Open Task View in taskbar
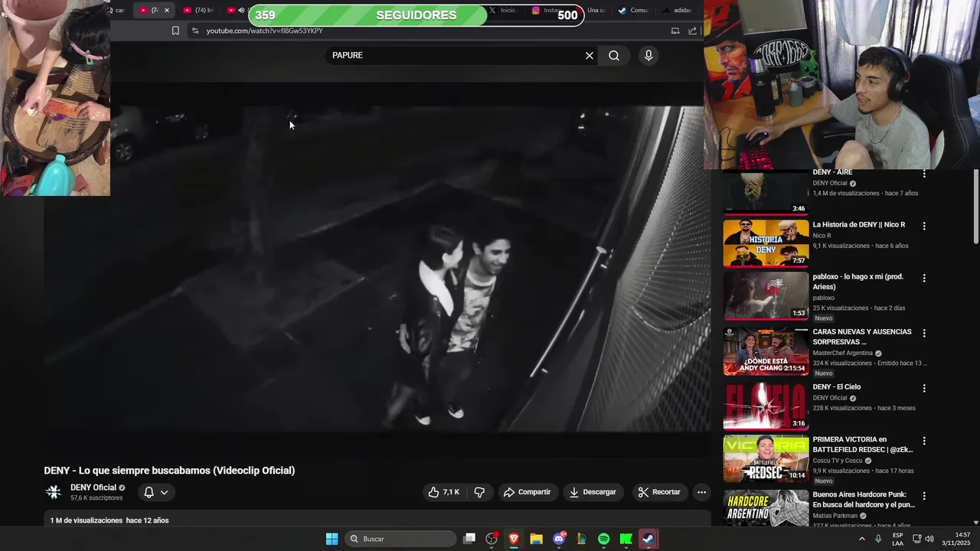Image resolution: width=980 pixels, height=551 pixels. click(x=470, y=539)
